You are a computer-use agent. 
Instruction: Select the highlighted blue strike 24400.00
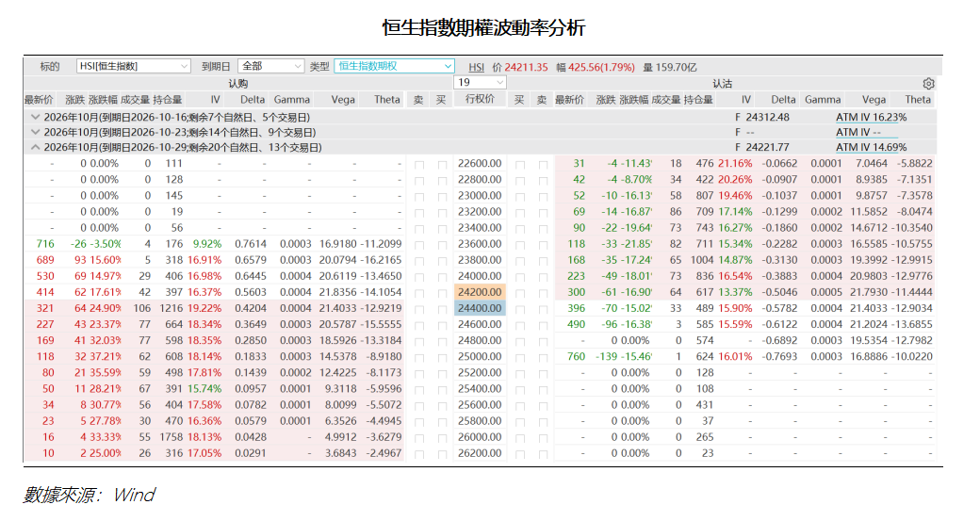(480, 308)
